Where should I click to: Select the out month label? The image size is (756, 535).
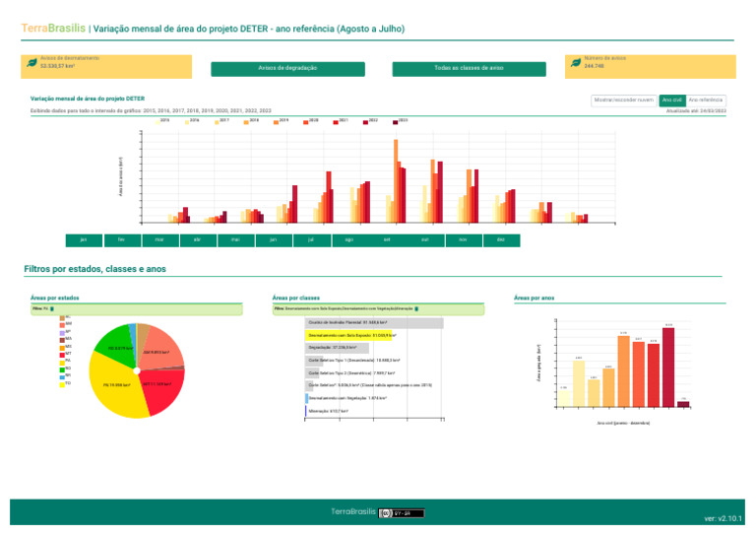[x=425, y=240]
